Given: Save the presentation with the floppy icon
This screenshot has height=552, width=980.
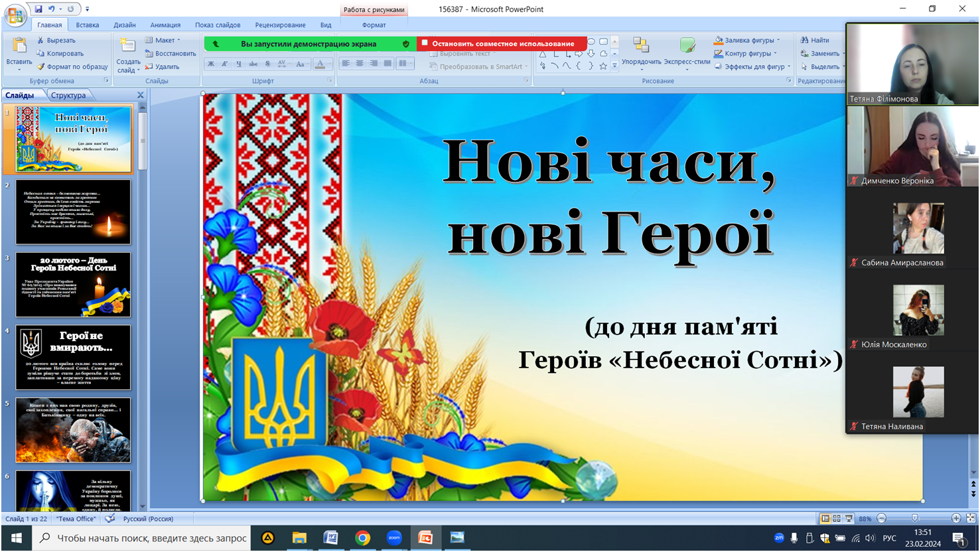Looking at the screenshot, I should [38, 9].
